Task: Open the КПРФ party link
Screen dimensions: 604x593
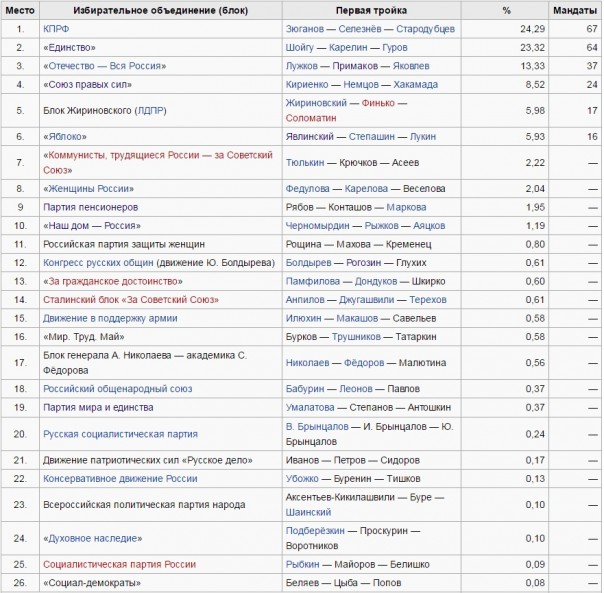Action: coord(56,29)
